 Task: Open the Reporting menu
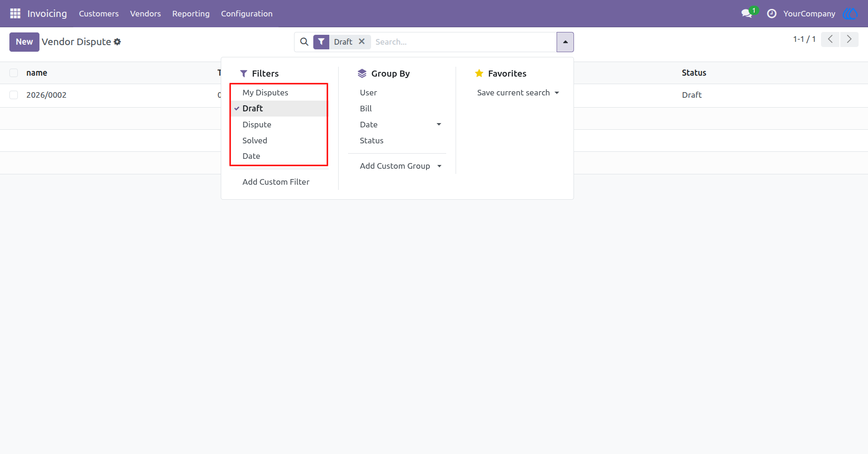coord(191,14)
